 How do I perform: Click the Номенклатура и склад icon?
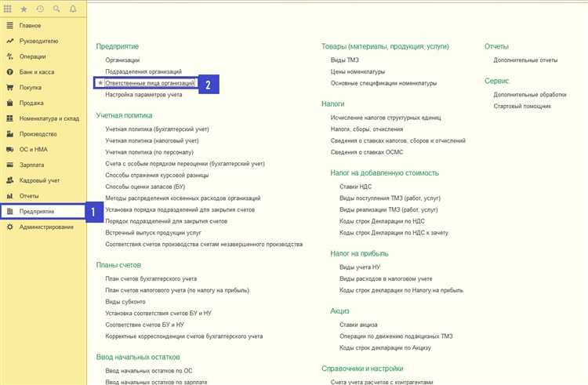point(9,118)
